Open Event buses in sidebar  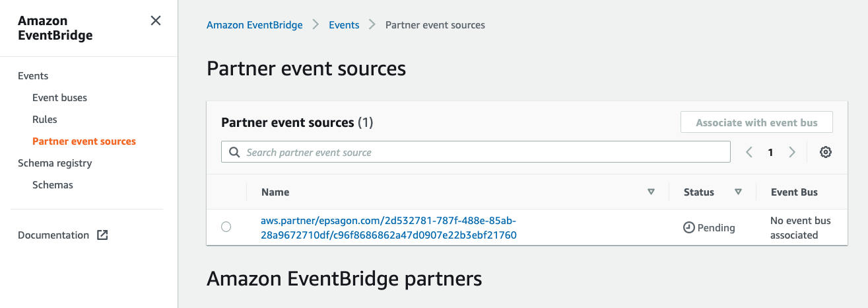tap(59, 98)
